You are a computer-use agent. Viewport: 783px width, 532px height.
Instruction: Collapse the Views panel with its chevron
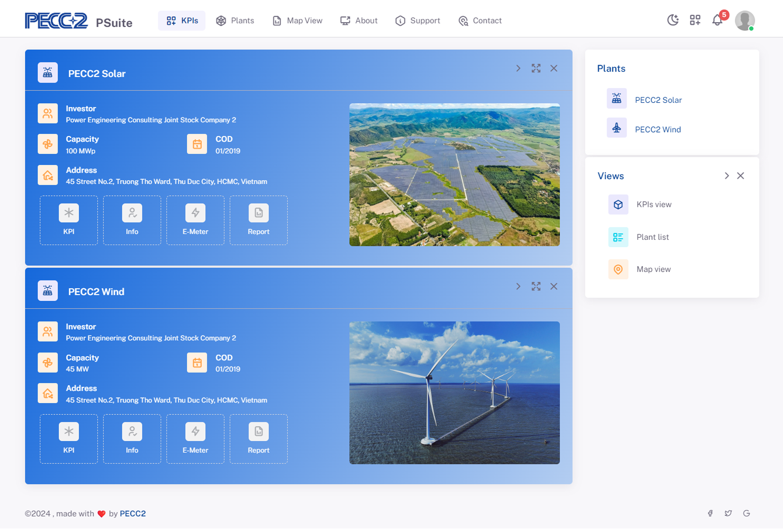[727, 176]
